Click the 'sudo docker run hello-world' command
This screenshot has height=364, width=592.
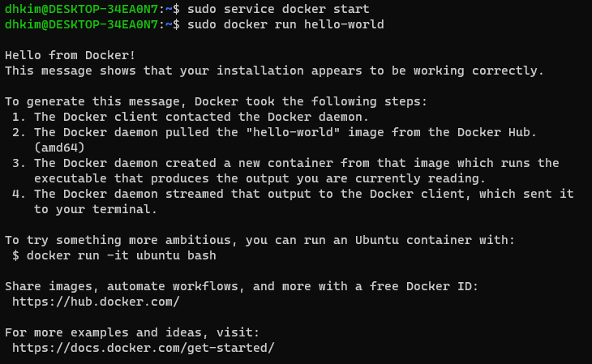click(x=285, y=24)
